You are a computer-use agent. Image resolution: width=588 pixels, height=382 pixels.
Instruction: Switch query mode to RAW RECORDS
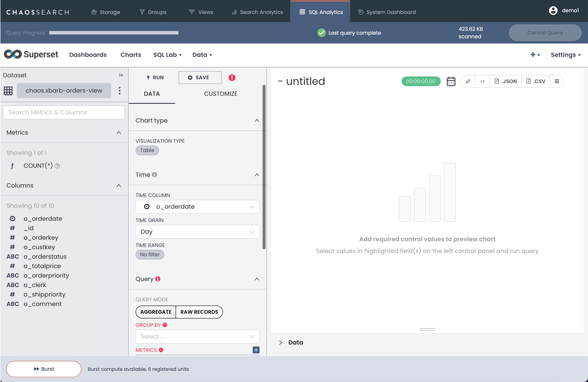coord(199,312)
